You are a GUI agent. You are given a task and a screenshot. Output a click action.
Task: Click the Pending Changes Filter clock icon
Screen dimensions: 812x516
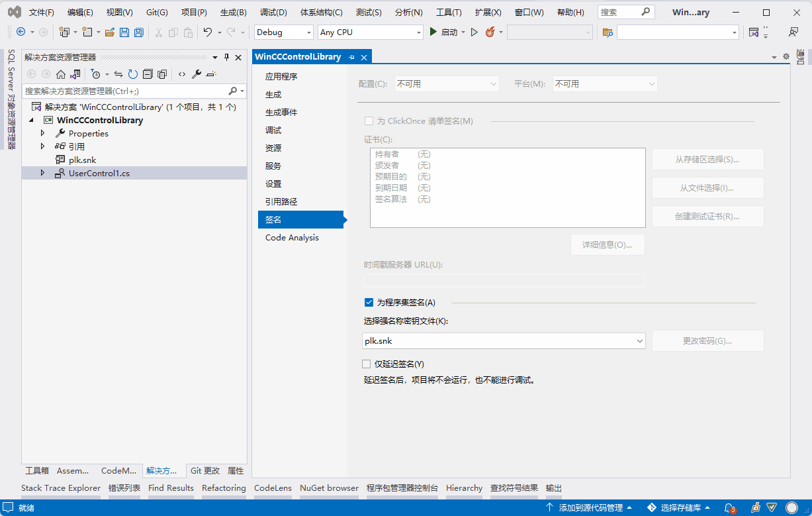(x=96, y=74)
